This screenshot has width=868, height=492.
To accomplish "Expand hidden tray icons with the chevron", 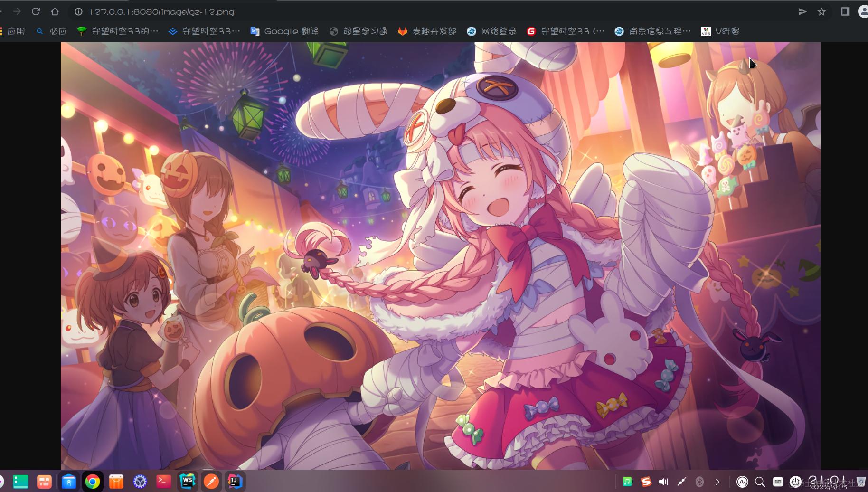I will (x=717, y=481).
